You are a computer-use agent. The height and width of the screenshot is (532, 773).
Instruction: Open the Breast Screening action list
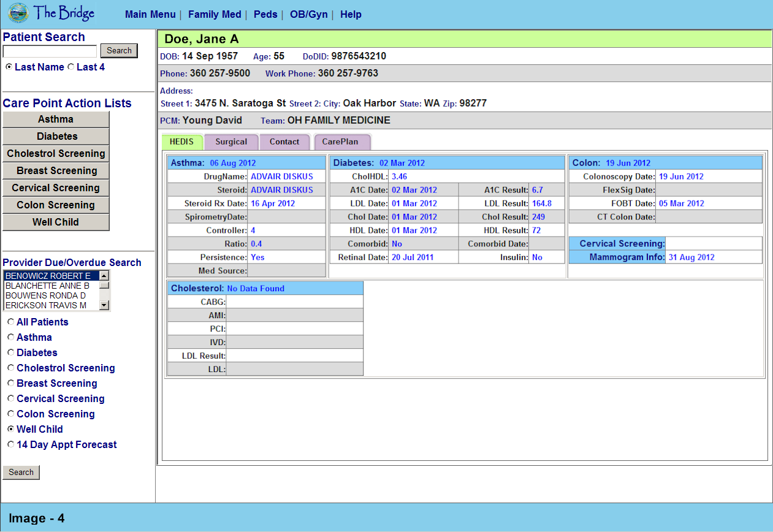tap(56, 171)
